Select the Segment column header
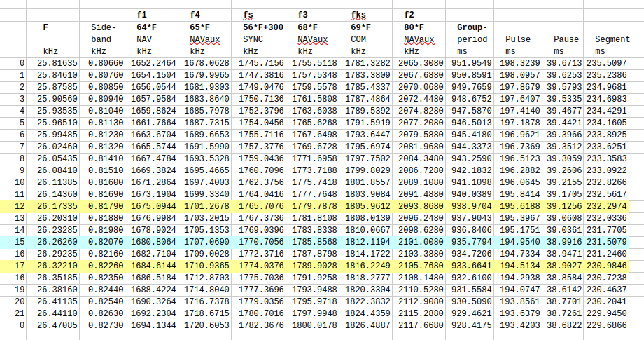The width and height of the screenshot is (644, 340). pyautogui.click(x=612, y=39)
